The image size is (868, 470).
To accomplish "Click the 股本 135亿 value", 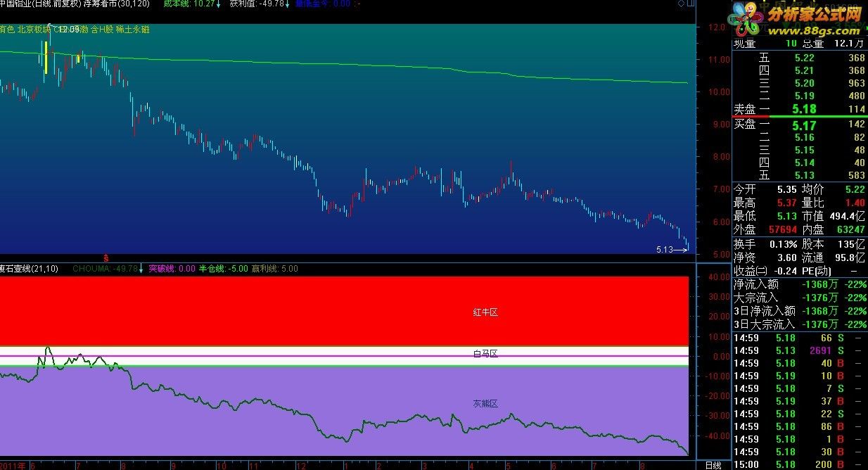I will [852, 244].
